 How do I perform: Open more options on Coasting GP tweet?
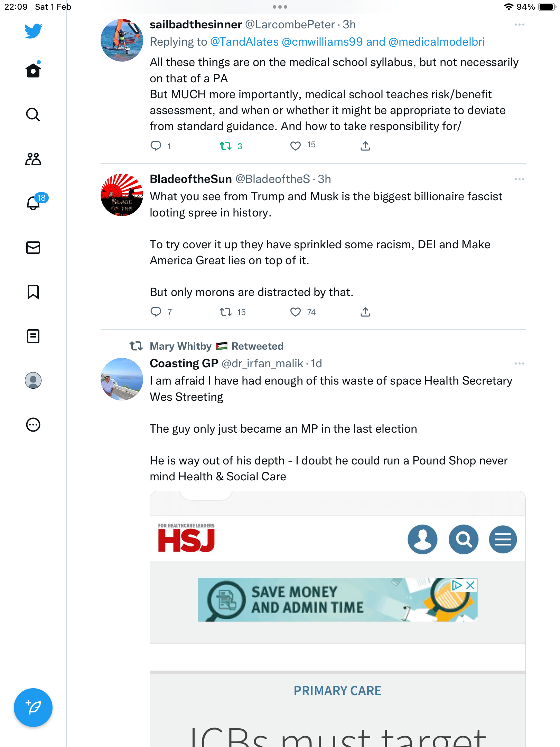519,363
